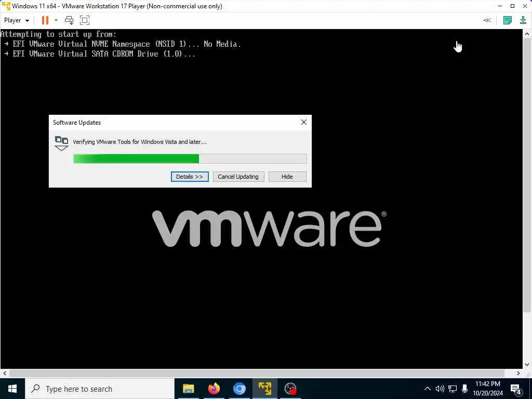532x399 pixels.
Task: Click the 'EFI VMware Virtual SATA CDROM Drive' line
Action: click(100, 54)
